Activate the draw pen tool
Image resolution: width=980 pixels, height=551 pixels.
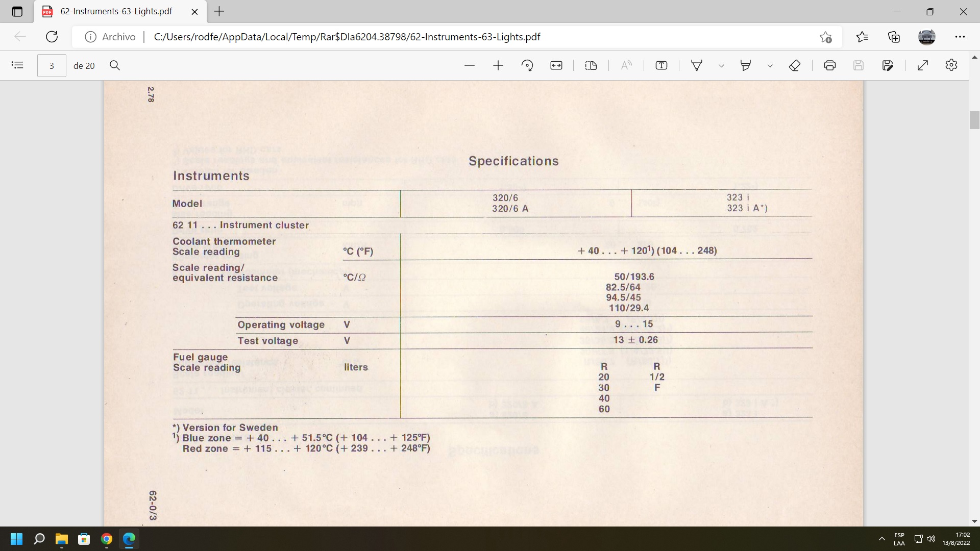pos(697,65)
